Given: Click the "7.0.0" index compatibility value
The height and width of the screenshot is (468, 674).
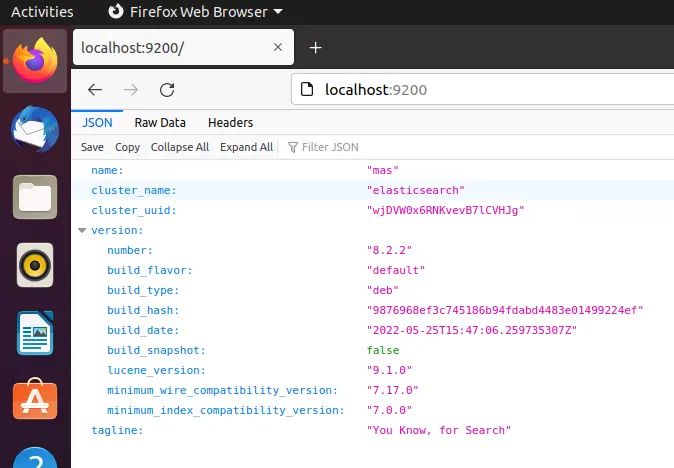Looking at the screenshot, I should tap(389, 410).
